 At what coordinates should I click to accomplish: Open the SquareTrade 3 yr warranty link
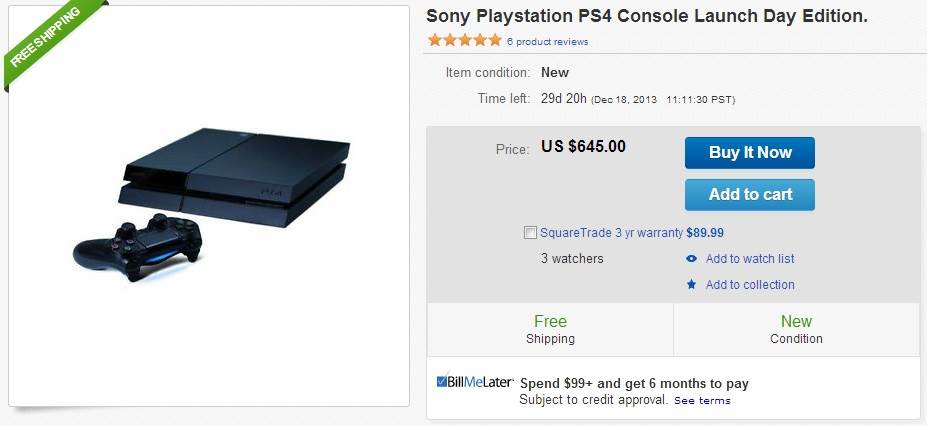[x=611, y=233]
